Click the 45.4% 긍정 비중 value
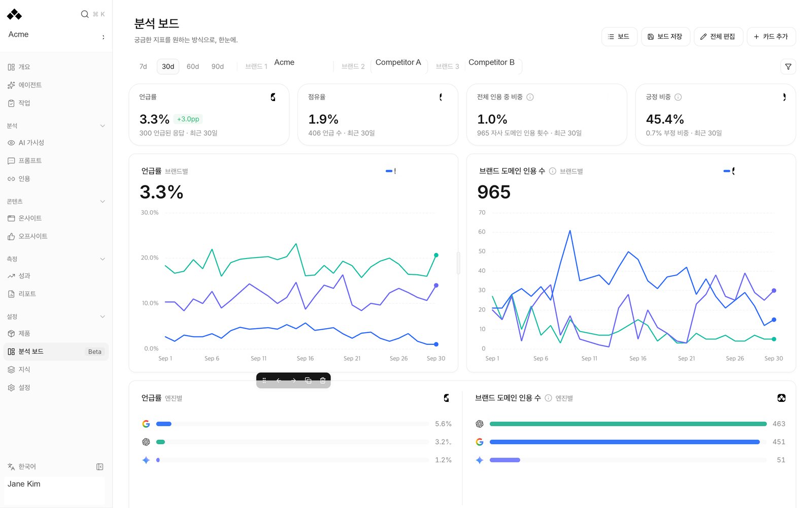The height and width of the screenshot is (508, 812). coord(665,119)
